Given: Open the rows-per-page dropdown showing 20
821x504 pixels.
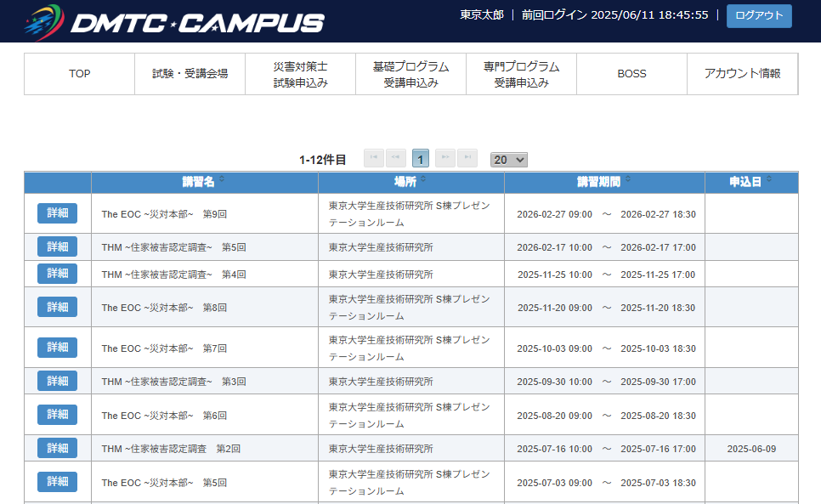Looking at the screenshot, I should [509, 159].
